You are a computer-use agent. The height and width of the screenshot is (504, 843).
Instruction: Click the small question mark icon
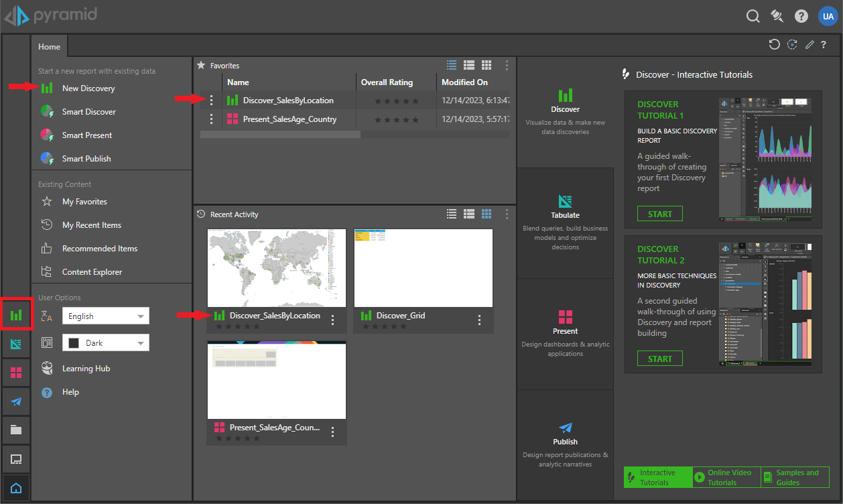pos(824,44)
